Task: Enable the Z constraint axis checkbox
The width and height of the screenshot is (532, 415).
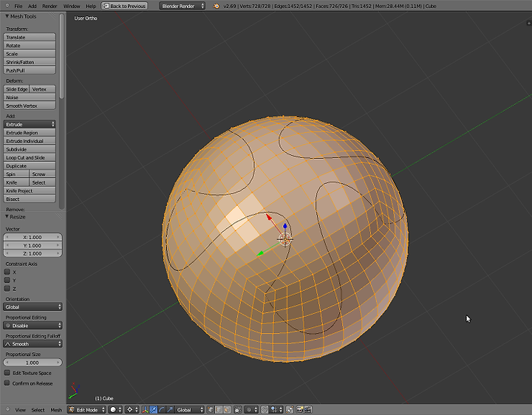Action: (7, 289)
